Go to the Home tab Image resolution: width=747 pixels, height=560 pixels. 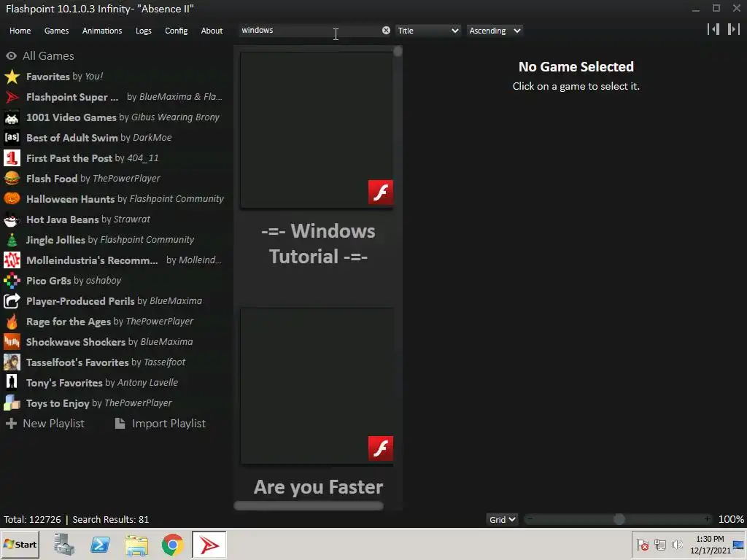click(20, 31)
